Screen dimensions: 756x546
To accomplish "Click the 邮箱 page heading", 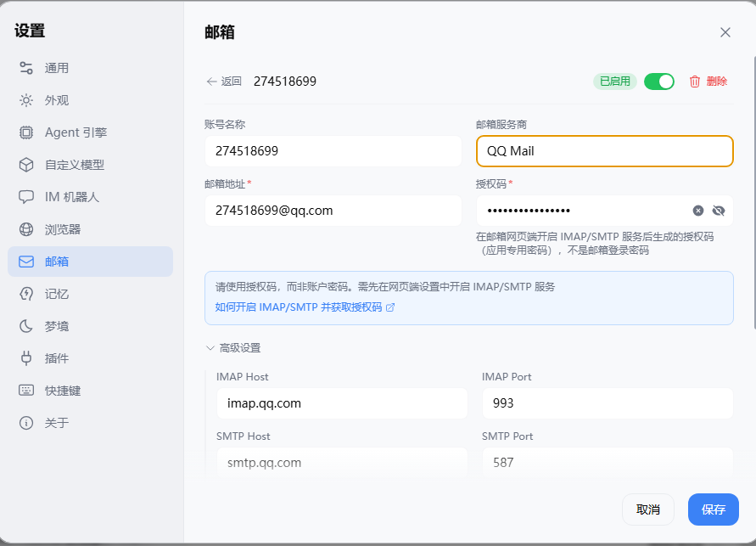I will coord(220,32).
